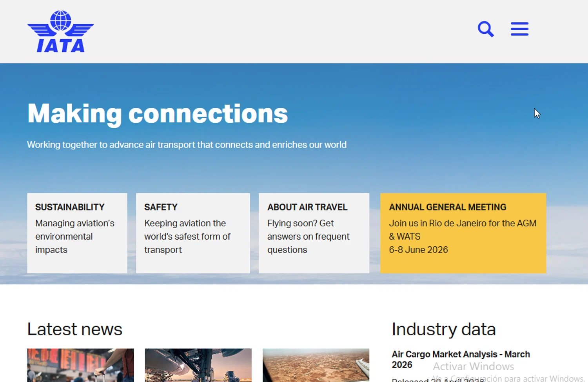Image resolution: width=588 pixels, height=382 pixels.
Task: Click the 'Latest news' heading
Action: pos(75,329)
